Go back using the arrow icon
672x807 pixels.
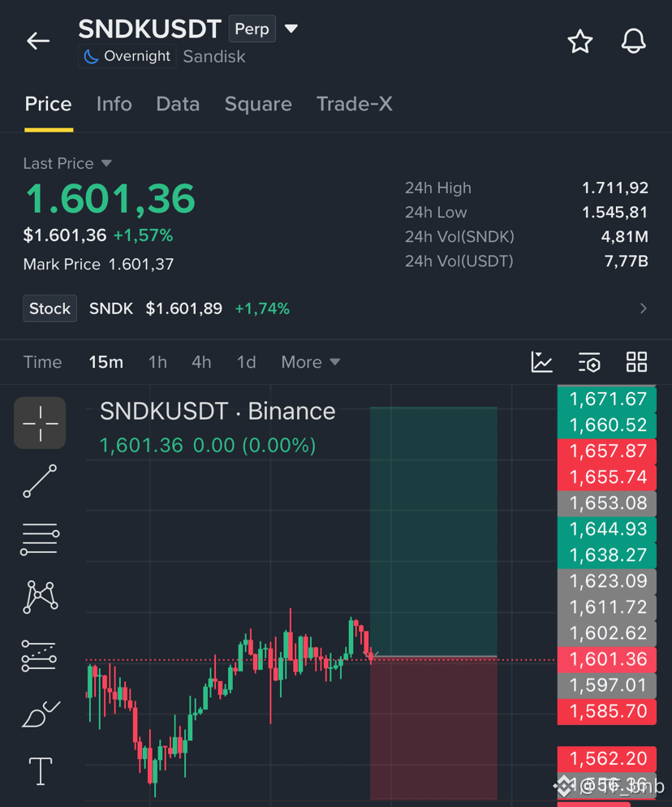38,41
